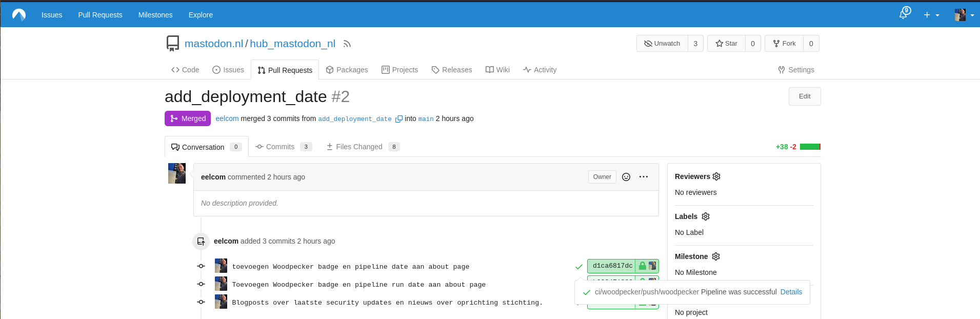Open the Projects tab
Viewport: 980px width, 319px height.
pyautogui.click(x=400, y=70)
